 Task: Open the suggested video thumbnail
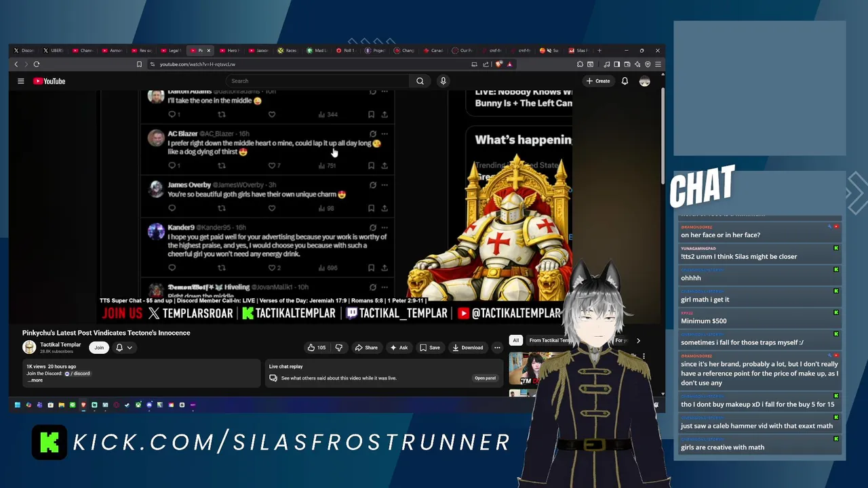531,369
